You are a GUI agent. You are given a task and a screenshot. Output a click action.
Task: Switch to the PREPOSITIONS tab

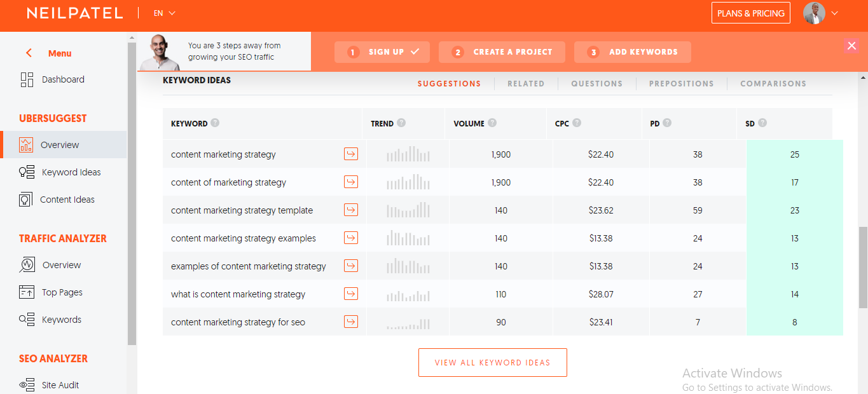point(681,83)
